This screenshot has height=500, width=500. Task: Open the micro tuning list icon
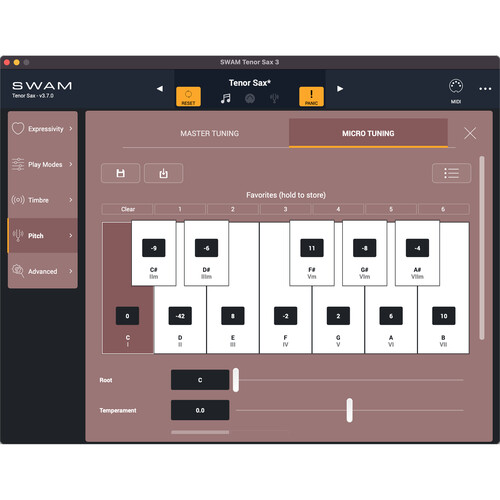click(x=451, y=173)
